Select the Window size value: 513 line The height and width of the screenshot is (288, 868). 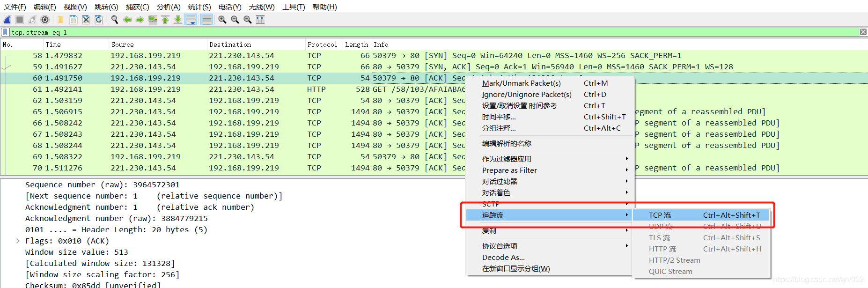pos(76,252)
